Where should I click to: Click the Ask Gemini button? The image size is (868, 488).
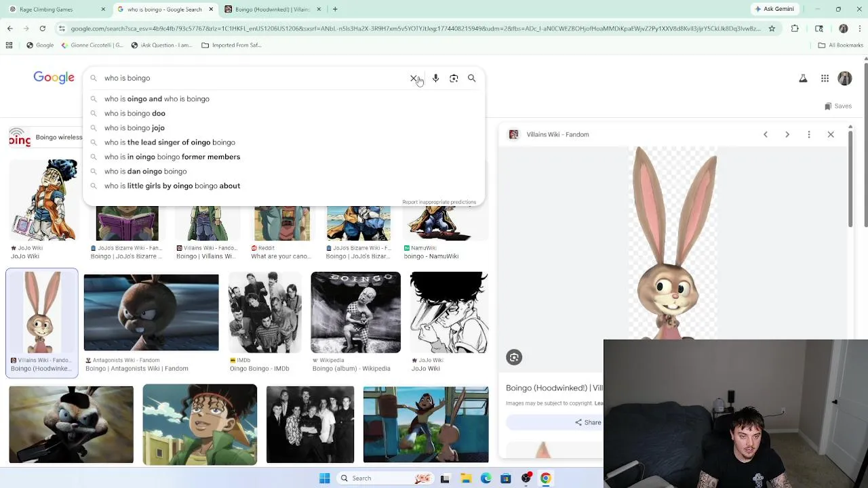pos(774,9)
